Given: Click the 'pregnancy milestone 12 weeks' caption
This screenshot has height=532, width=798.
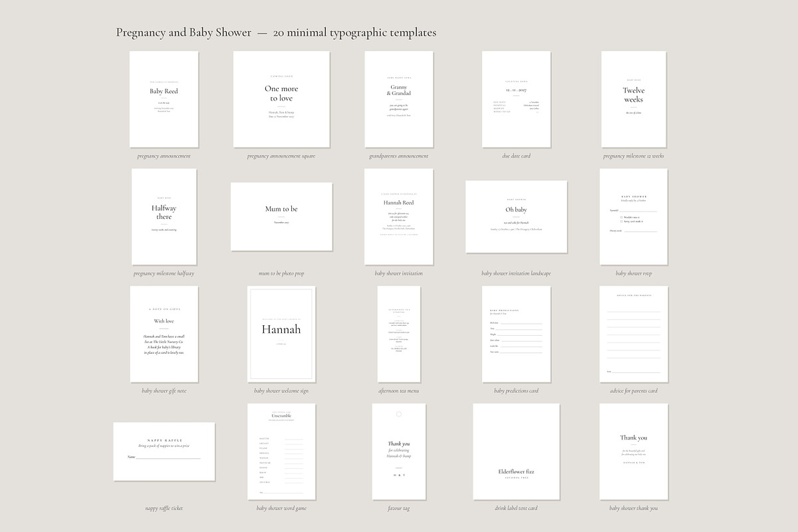Looking at the screenshot, I should 634,156.
